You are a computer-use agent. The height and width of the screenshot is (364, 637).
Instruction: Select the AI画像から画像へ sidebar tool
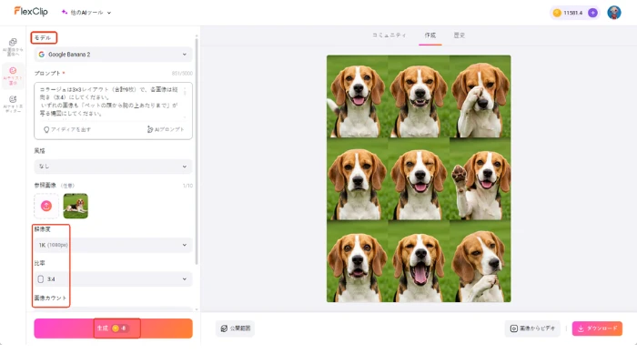click(13, 47)
